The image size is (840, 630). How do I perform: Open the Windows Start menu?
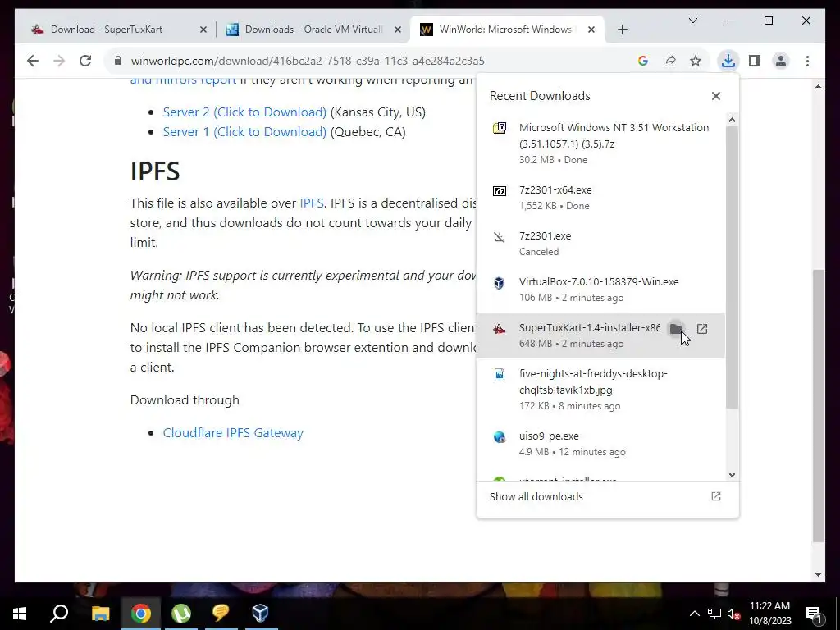(20, 614)
